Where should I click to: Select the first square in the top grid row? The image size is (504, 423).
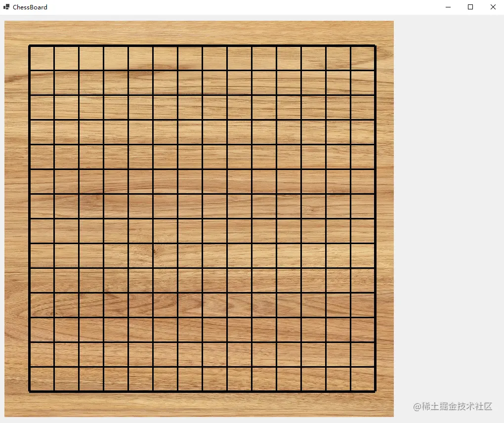click(x=42, y=58)
